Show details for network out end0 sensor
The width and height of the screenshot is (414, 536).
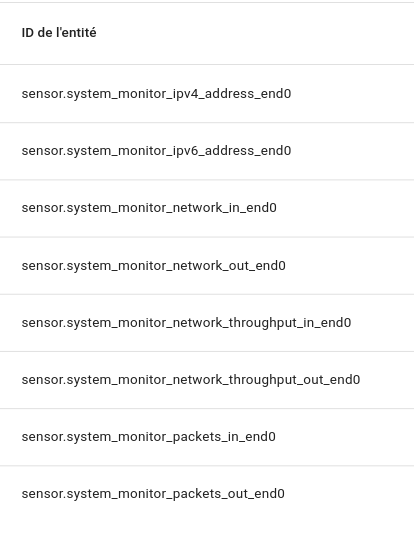click(x=153, y=266)
